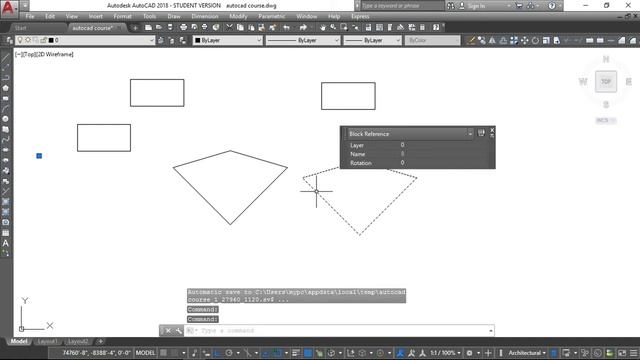The width and height of the screenshot is (640, 360).
Task: Expand the WCS dropdown under the ViewCube
Action: pyautogui.click(x=606, y=120)
